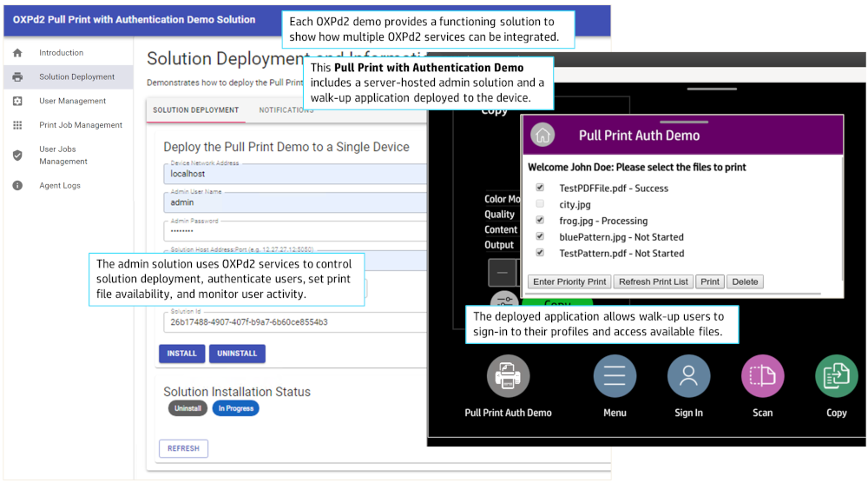Screen dimensions: 868x483
Task: Uncheck TestPDFFile.pdf checkbox
Action: pyautogui.click(x=540, y=188)
